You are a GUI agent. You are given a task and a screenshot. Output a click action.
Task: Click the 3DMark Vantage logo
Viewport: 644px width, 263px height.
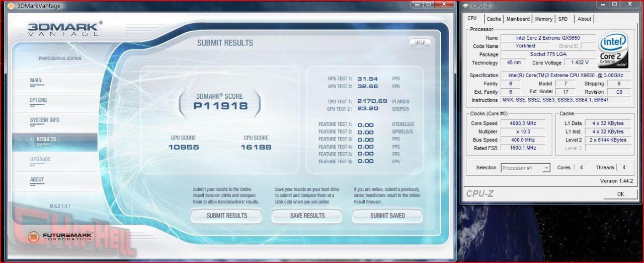point(65,29)
